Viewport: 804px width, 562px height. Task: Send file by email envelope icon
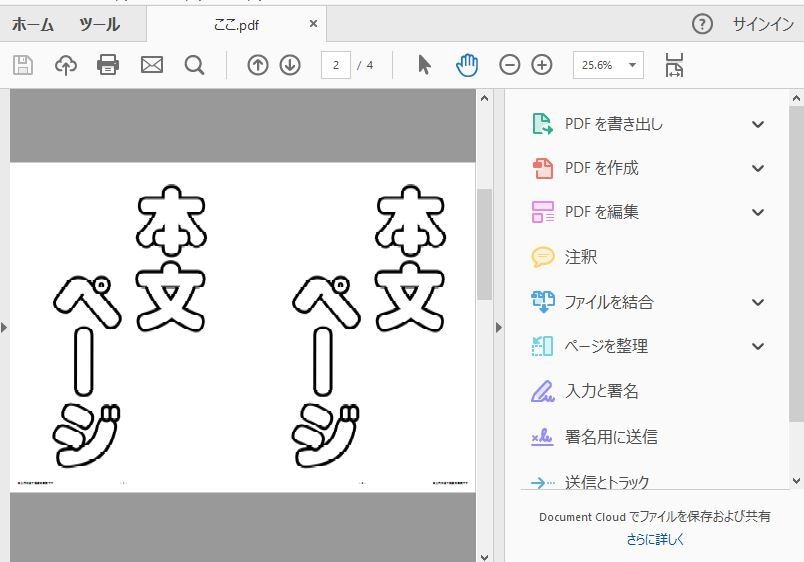tap(152, 65)
